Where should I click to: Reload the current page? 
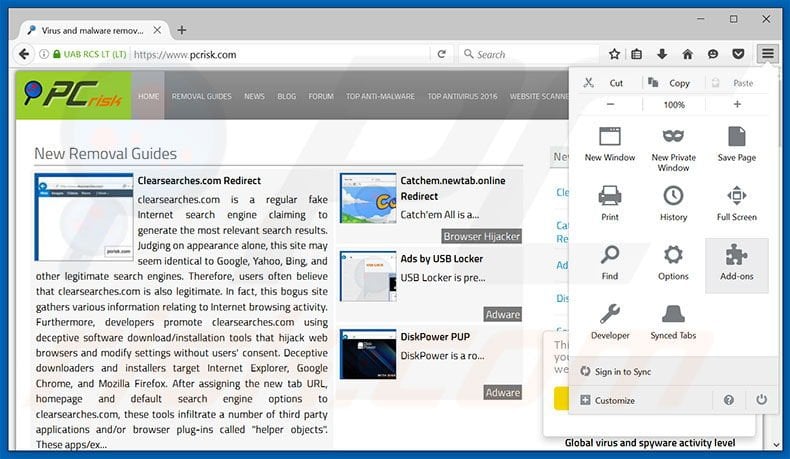coord(441,54)
